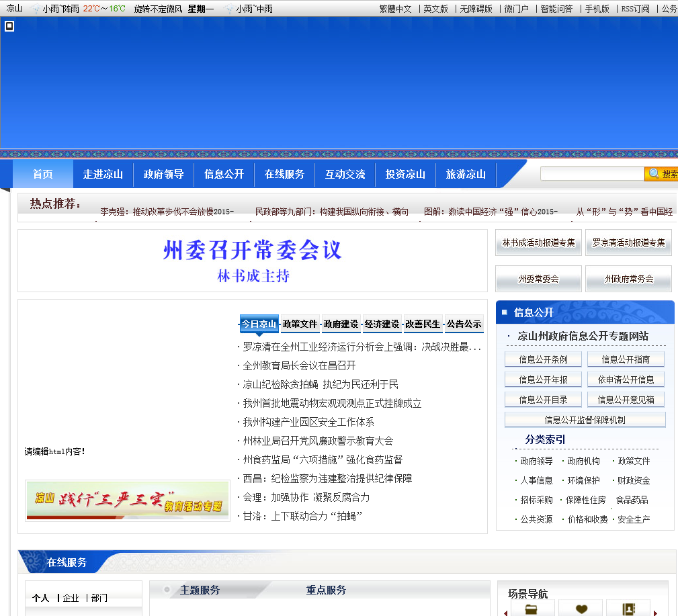Open news 州林业局召开党风廉政警示教育大会
The image size is (678, 616).
click(318, 441)
